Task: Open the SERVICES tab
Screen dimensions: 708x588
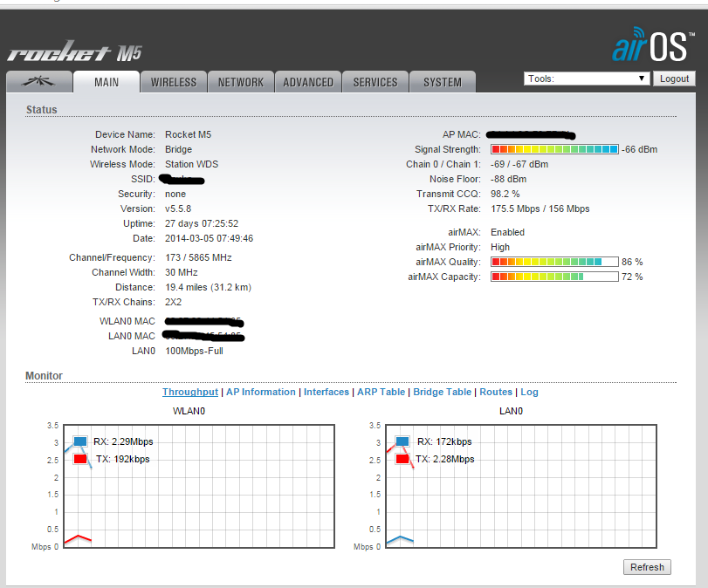Action: coord(375,82)
